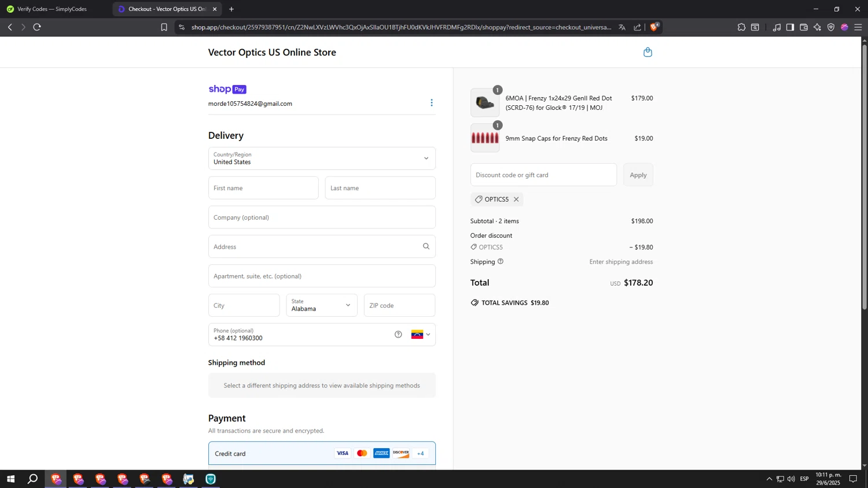The height and width of the screenshot is (488, 868).
Task: Click the ESP input language indicator
Action: point(804,479)
